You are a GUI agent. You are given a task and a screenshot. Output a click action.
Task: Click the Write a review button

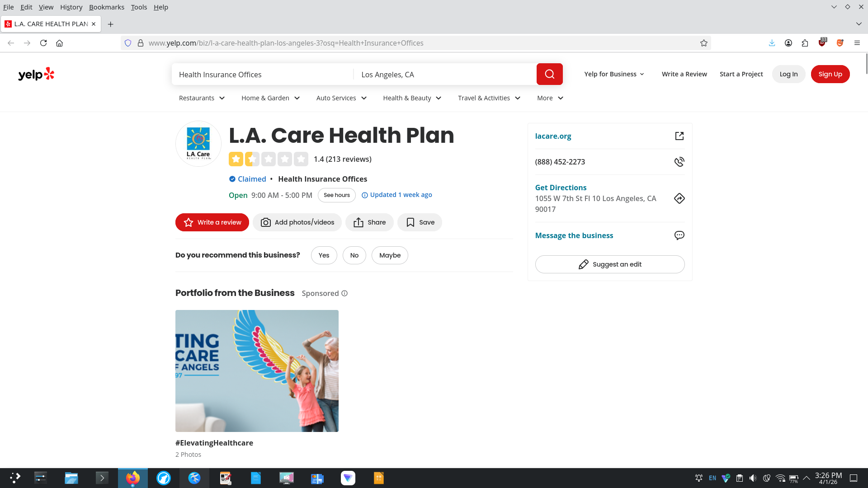click(212, 222)
